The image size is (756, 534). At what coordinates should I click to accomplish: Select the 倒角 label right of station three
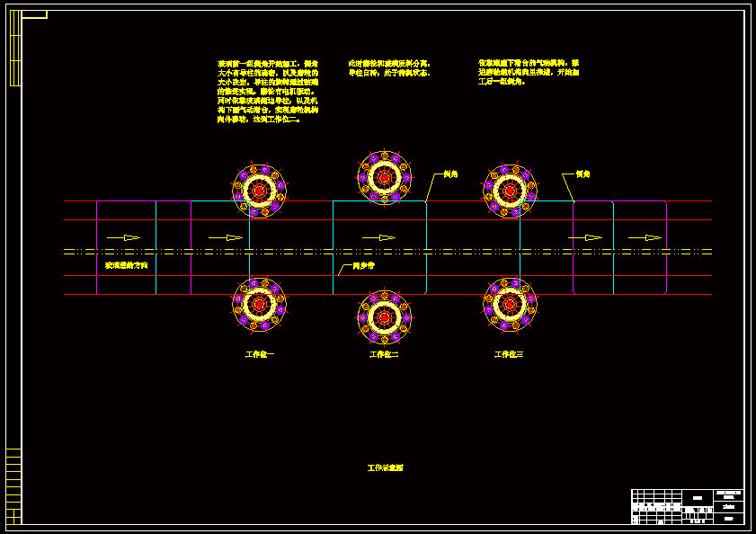[583, 174]
